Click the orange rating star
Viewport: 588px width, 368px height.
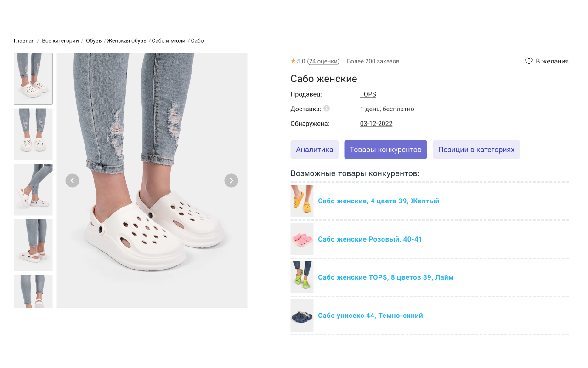(x=293, y=61)
